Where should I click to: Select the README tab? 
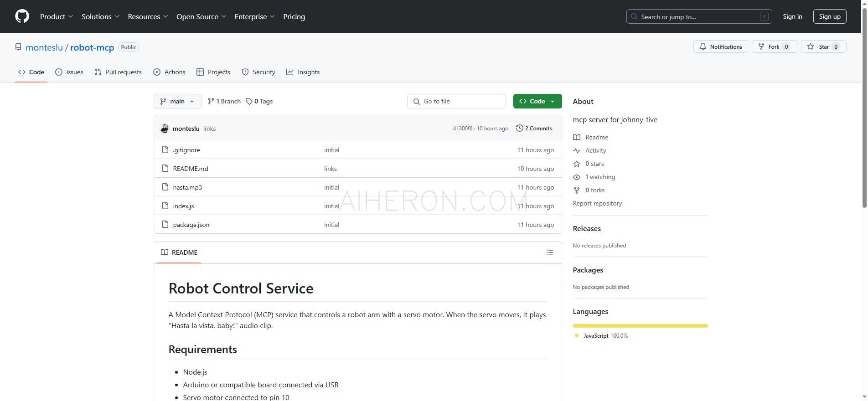(x=179, y=252)
